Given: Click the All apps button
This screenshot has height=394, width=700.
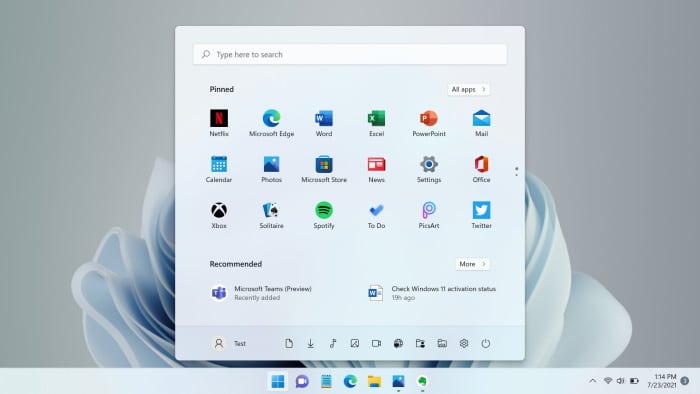Looking at the screenshot, I should (468, 89).
